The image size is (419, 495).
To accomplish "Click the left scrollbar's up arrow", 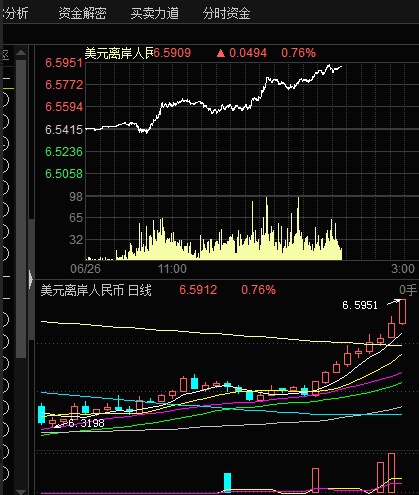I will point(21,53).
